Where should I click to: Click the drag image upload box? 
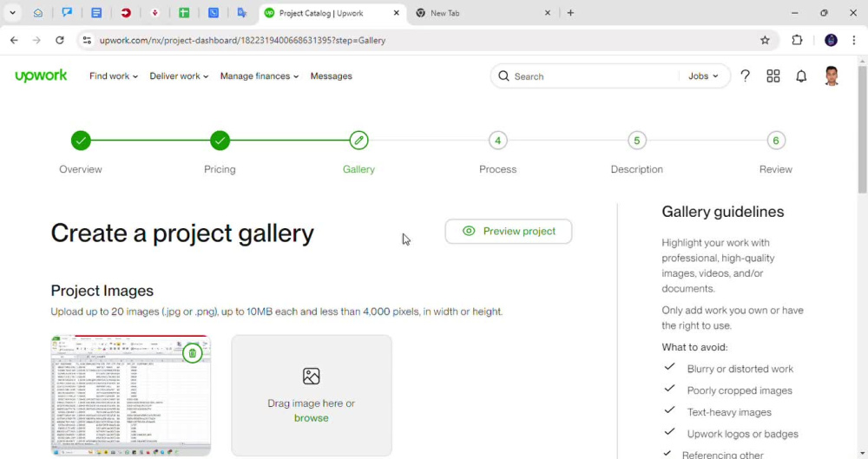coord(312,396)
